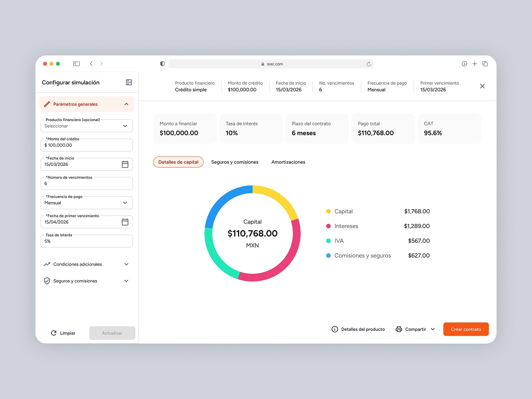The height and width of the screenshot is (399, 532).
Task: Open a new browser tab with plus icon
Action: [x=474, y=64]
